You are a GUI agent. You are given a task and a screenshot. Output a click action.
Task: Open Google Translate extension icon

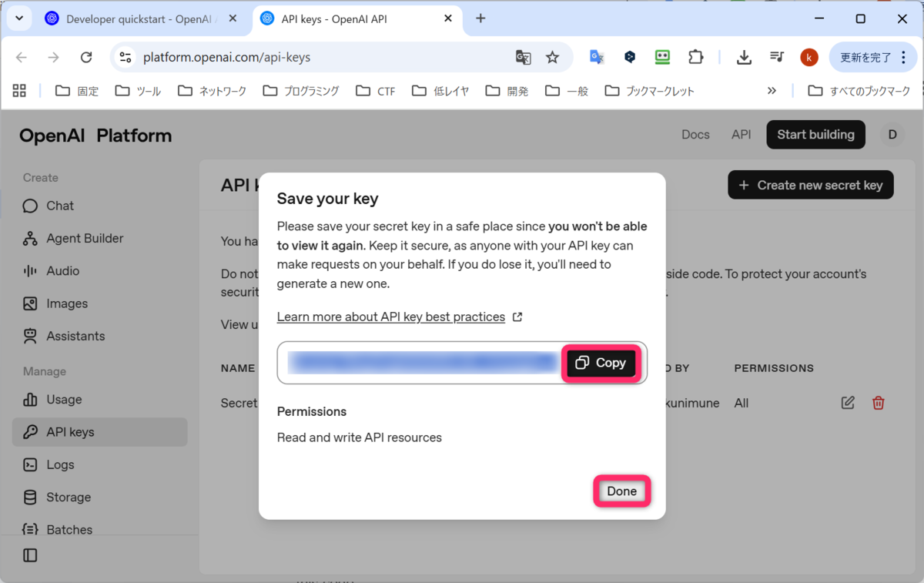point(597,57)
